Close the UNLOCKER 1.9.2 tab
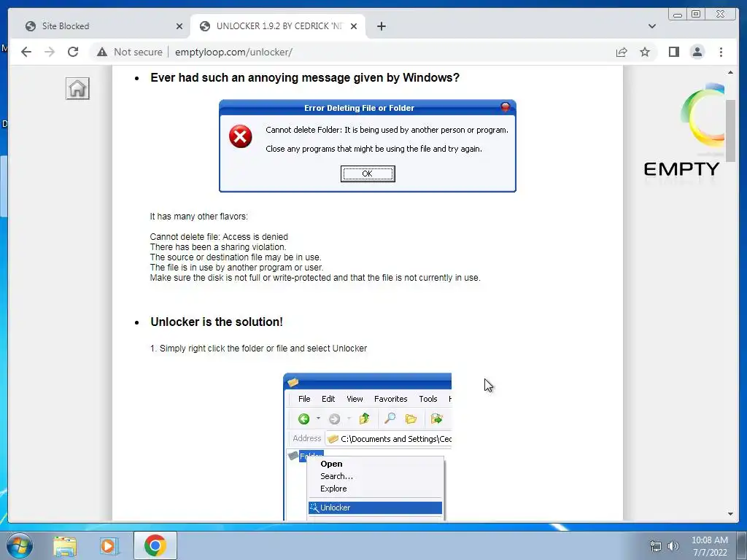This screenshot has height=560, width=747. [x=354, y=26]
